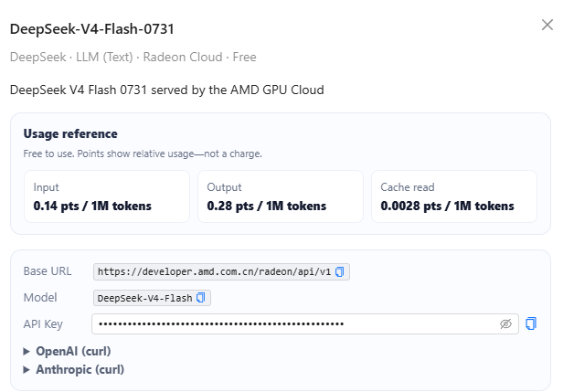Click the Input usage card

(107, 196)
